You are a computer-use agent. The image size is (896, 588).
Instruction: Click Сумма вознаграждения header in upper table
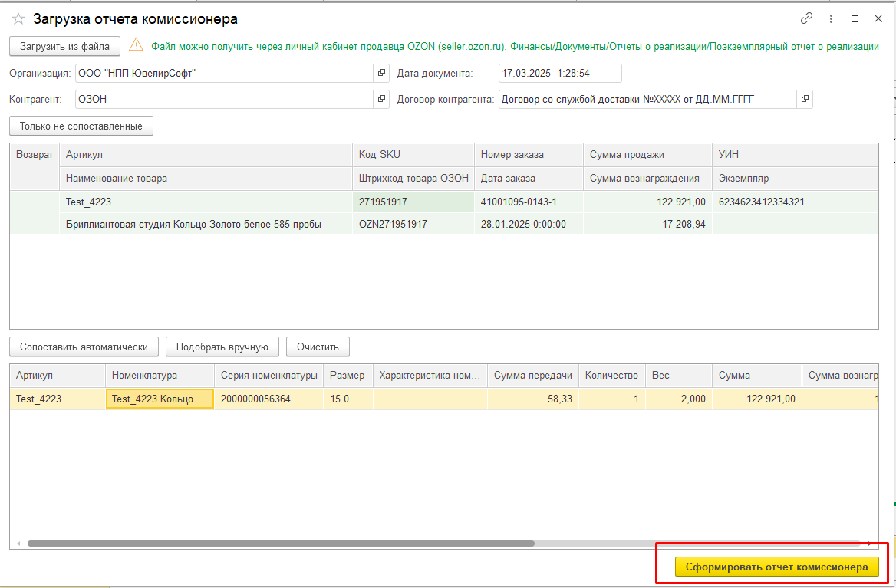(647, 178)
